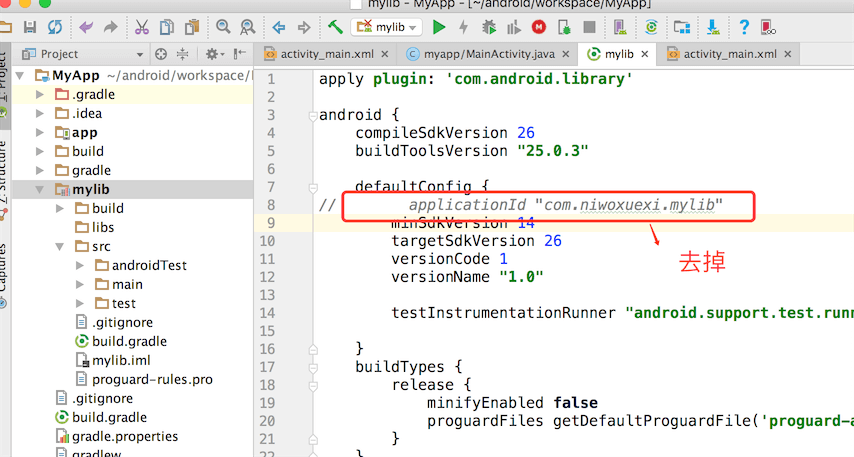Image resolution: width=854 pixels, height=457 pixels.
Task: Click the Copy icon in toolbar
Action: click(167, 27)
